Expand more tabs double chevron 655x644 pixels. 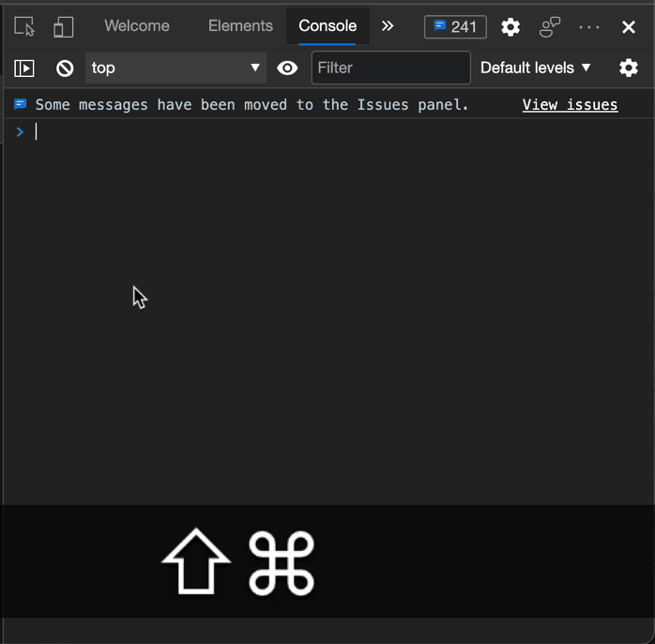point(388,26)
